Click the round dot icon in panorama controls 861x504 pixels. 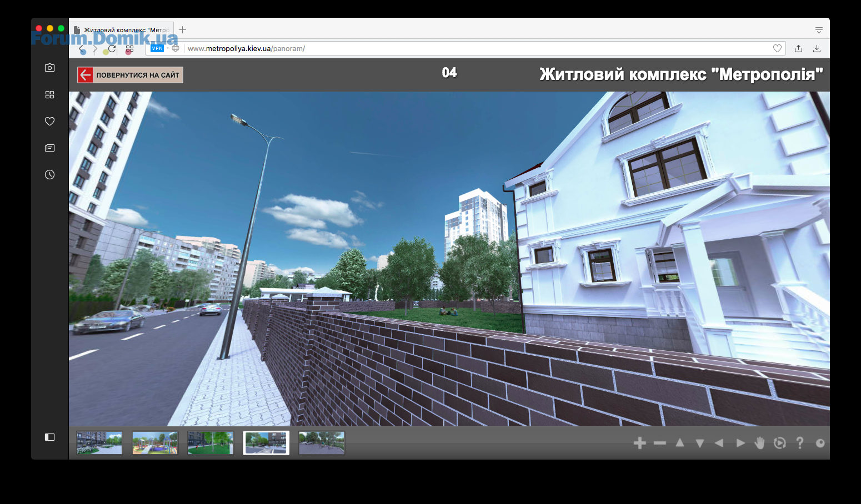click(x=820, y=443)
